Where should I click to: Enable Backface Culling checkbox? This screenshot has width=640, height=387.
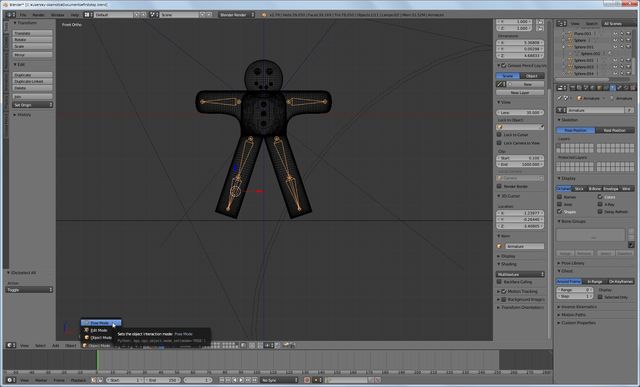tap(499, 282)
